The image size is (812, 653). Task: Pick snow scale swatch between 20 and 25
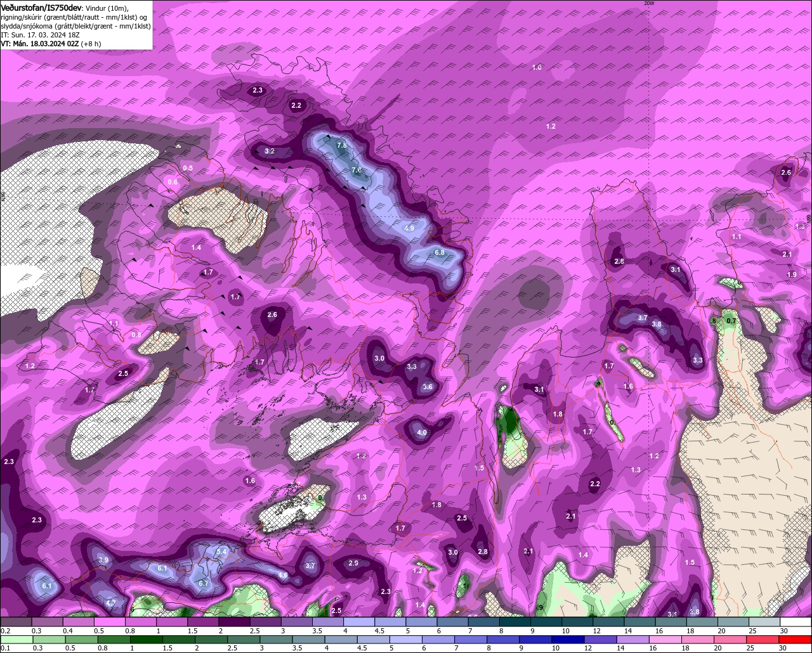click(734, 621)
